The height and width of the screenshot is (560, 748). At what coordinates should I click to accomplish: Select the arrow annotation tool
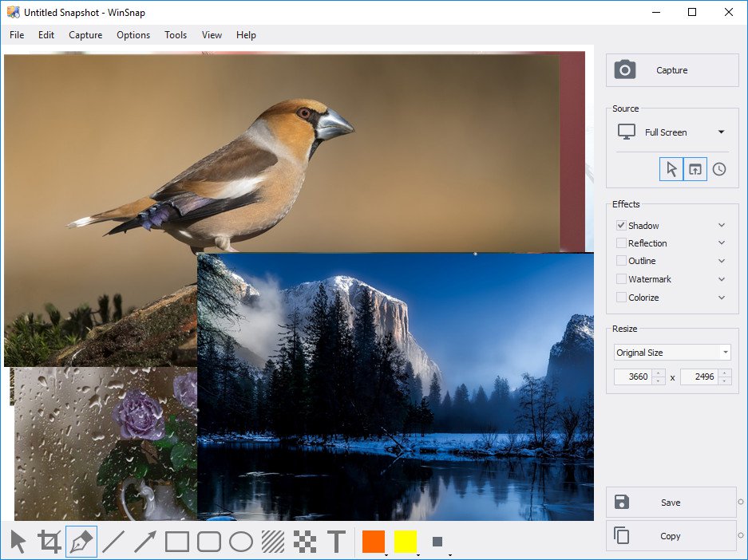point(144,540)
